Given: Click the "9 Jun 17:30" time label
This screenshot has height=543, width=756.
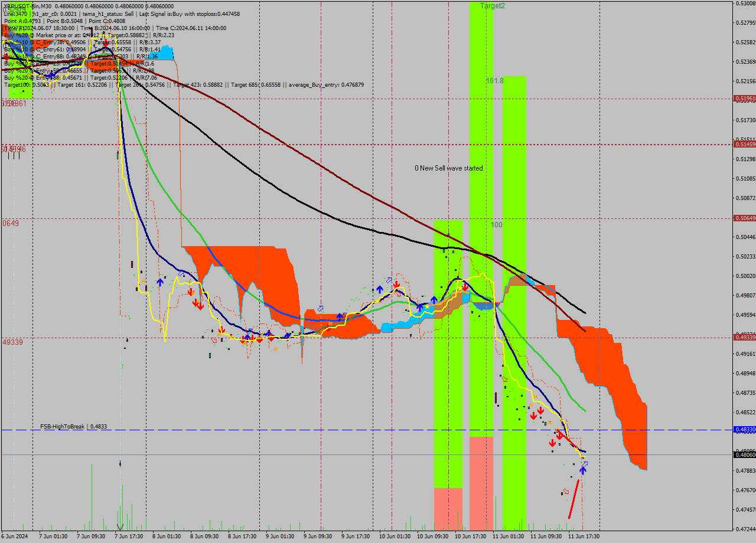Looking at the screenshot, I should 356,537.
